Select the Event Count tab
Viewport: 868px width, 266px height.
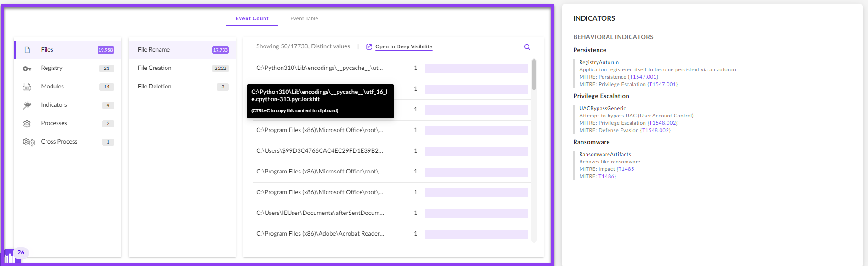click(252, 19)
